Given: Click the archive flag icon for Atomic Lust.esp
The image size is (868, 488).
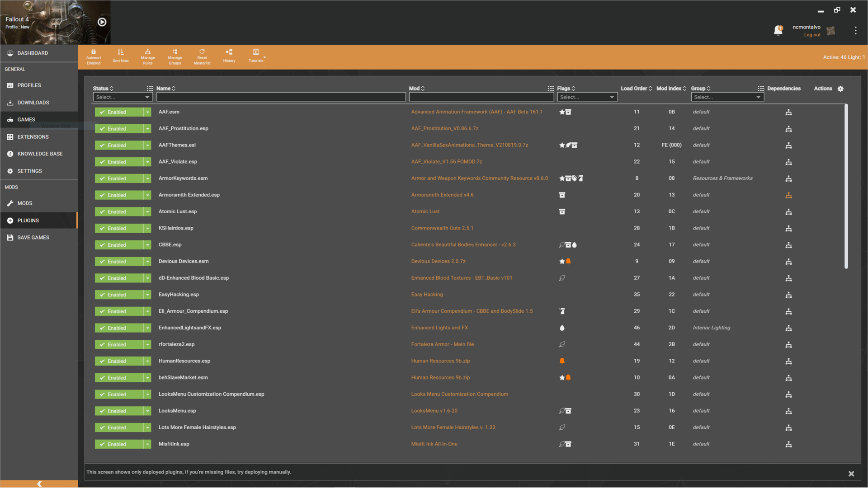Looking at the screenshot, I should tap(562, 211).
